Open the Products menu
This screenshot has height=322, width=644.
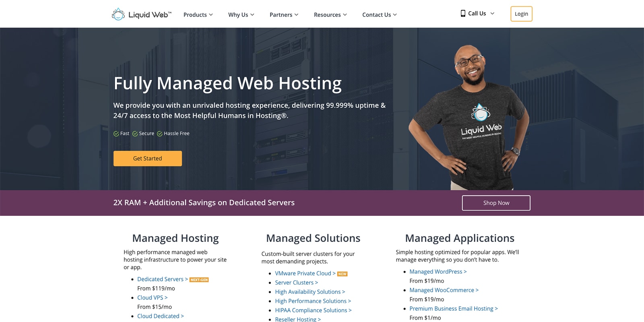tap(198, 14)
